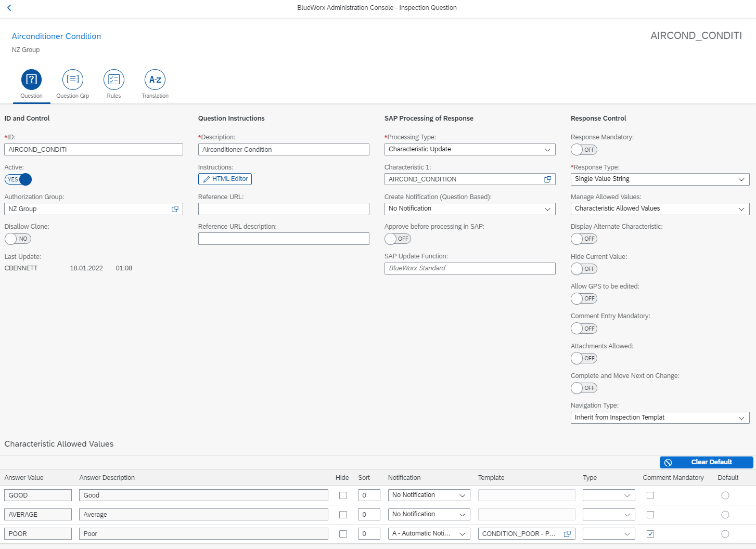Open the Navigation Type dropdown
Image resolution: width=756 pixels, height=549 pixels.
[x=660, y=417]
